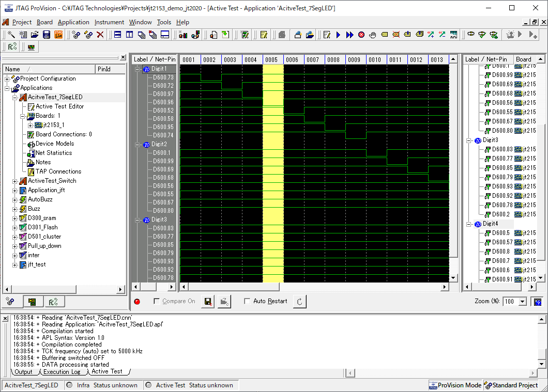Click the green board icon below project tree
Image resolution: width=548 pixels, height=392 pixels.
32,301
